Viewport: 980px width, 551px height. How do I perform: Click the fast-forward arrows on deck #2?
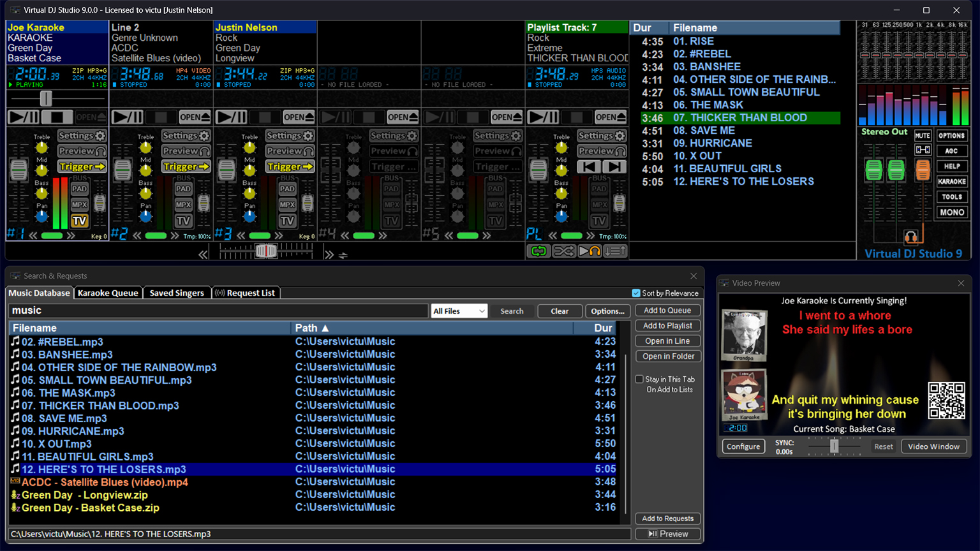pyautogui.click(x=174, y=236)
